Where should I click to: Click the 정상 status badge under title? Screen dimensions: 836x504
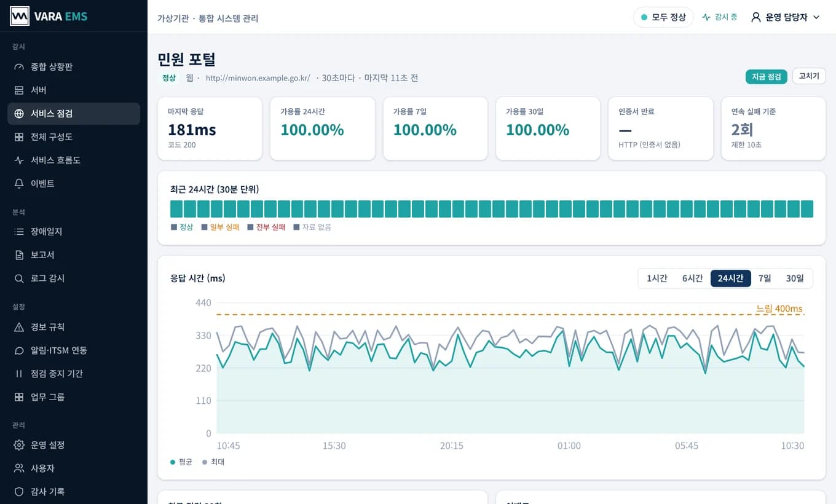click(x=169, y=78)
